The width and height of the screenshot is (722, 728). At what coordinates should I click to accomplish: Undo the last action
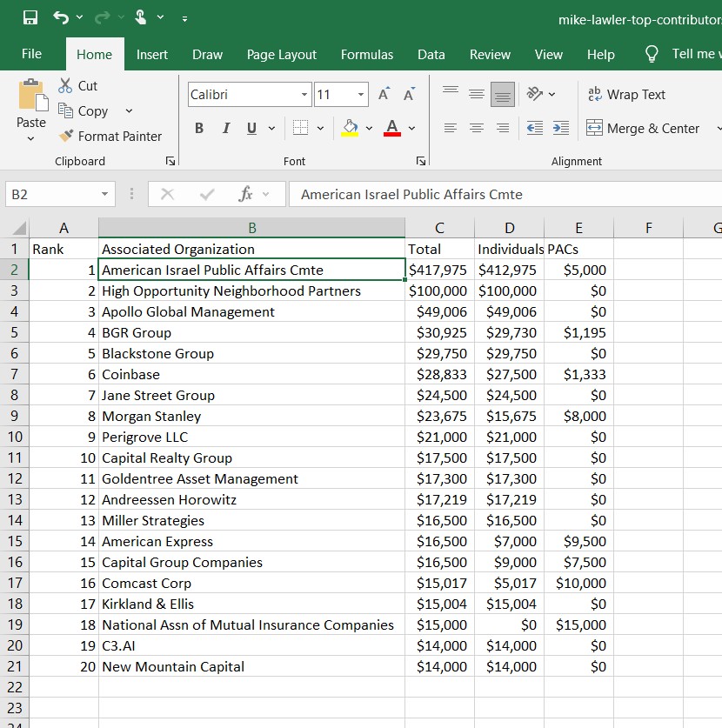pyautogui.click(x=61, y=17)
